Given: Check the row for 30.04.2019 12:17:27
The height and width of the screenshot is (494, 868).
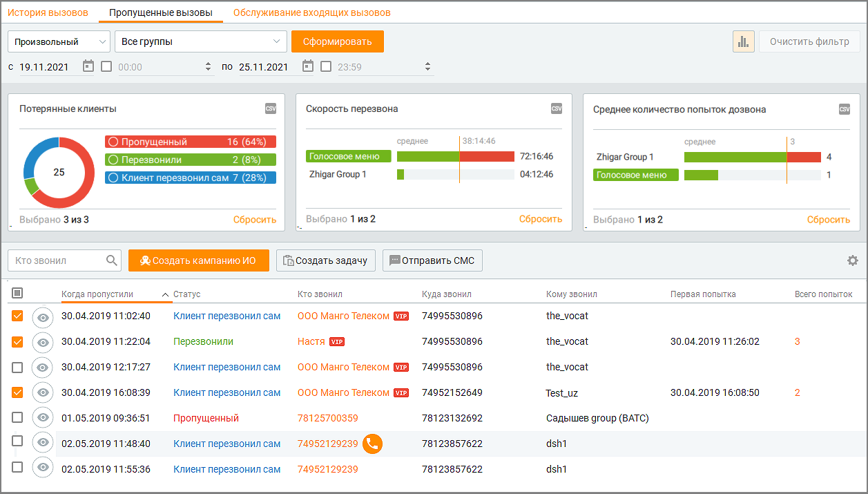Looking at the screenshot, I should point(17,367).
